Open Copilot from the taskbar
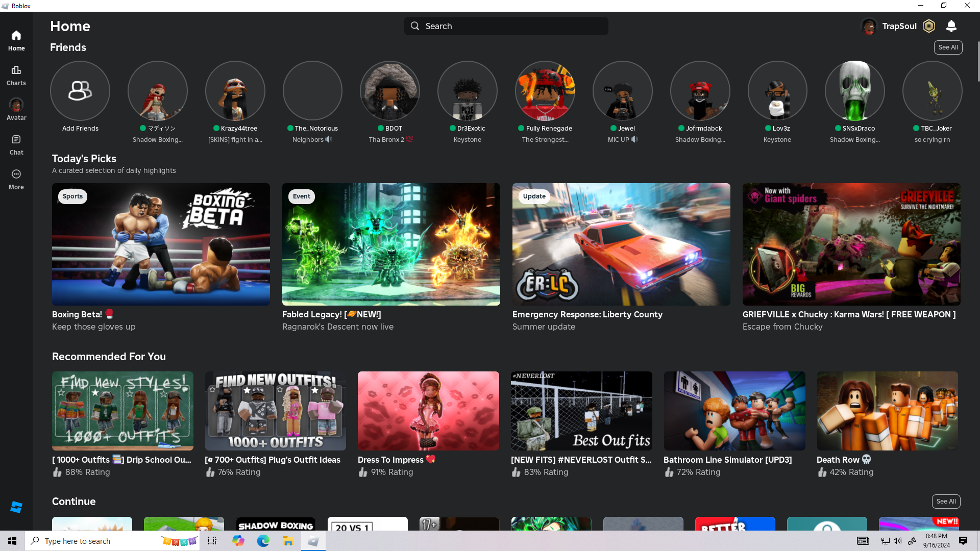The image size is (980, 551). 238,541
